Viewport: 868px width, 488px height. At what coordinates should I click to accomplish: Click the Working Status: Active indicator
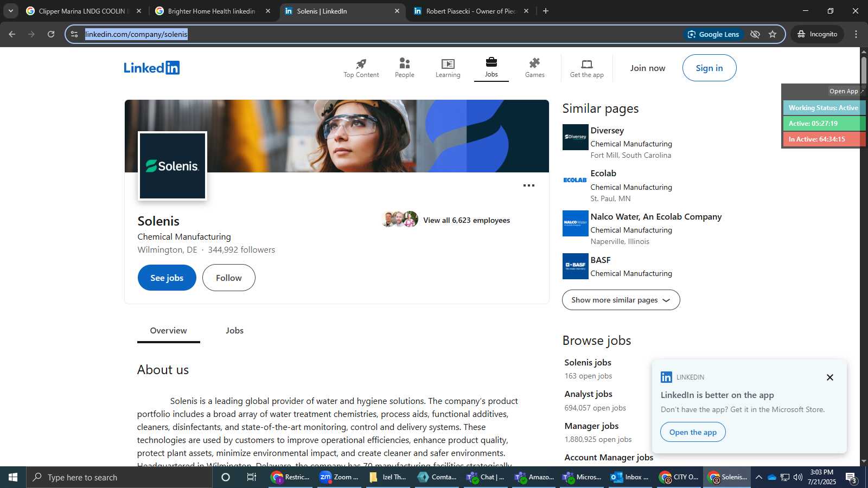click(x=824, y=108)
